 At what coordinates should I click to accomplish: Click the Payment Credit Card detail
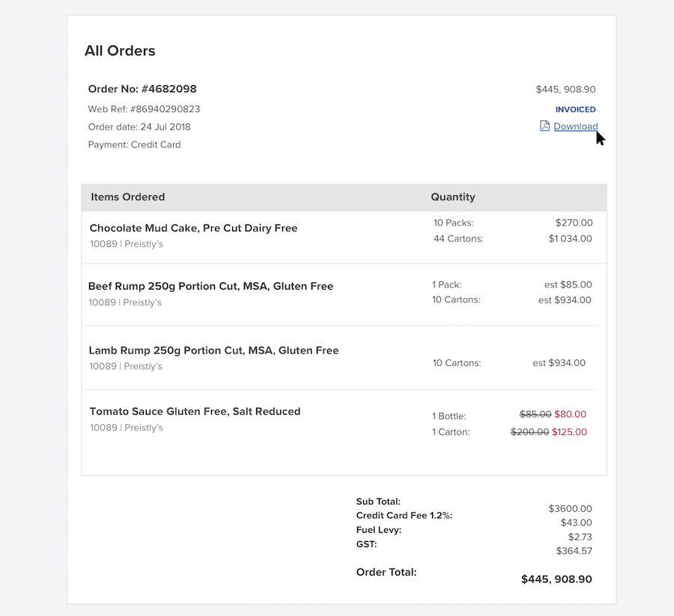tap(134, 144)
